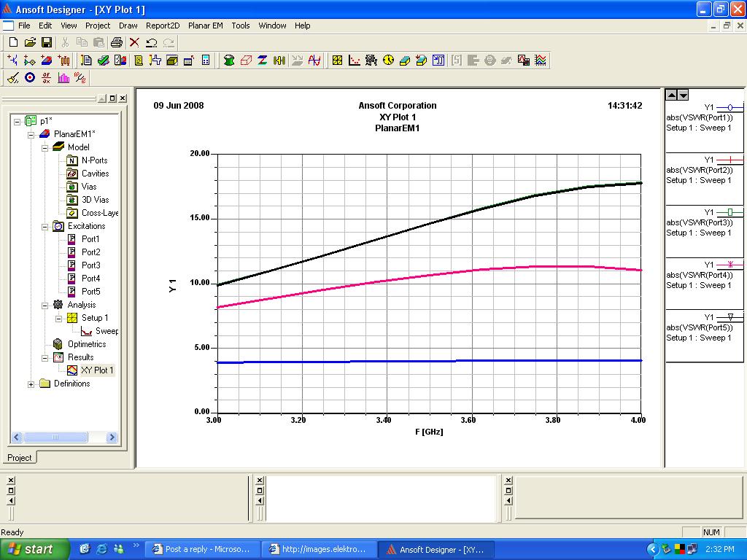Click the Undo arrow icon
Screen dimensions: 747x560
click(x=152, y=43)
